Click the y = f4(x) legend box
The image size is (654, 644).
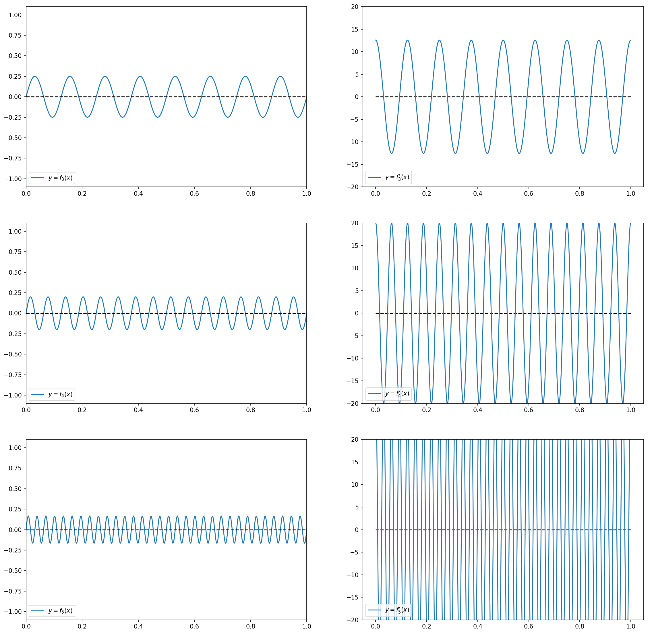click(x=52, y=394)
